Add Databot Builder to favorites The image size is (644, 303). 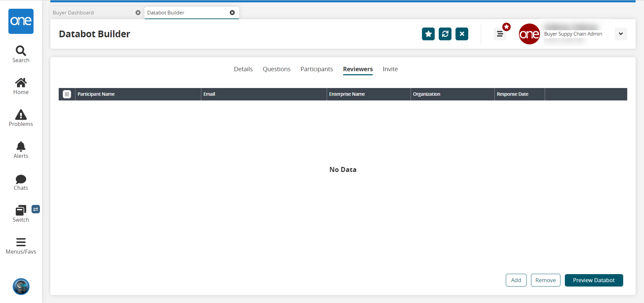428,34
